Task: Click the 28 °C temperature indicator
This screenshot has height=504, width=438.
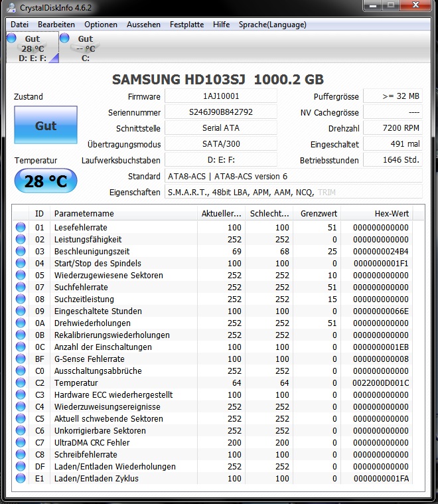Action: click(46, 181)
